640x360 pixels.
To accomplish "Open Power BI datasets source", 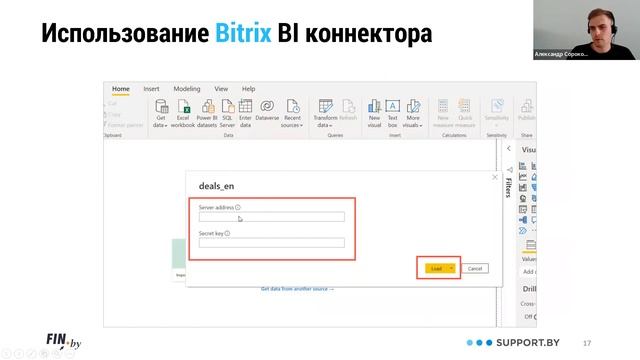I will pyautogui.click(x=207, y=113).
